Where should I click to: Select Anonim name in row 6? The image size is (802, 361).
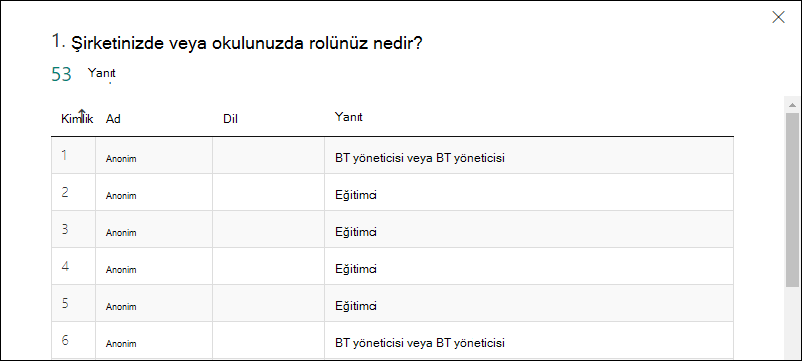pyautogui.click(x=121, y=344)
